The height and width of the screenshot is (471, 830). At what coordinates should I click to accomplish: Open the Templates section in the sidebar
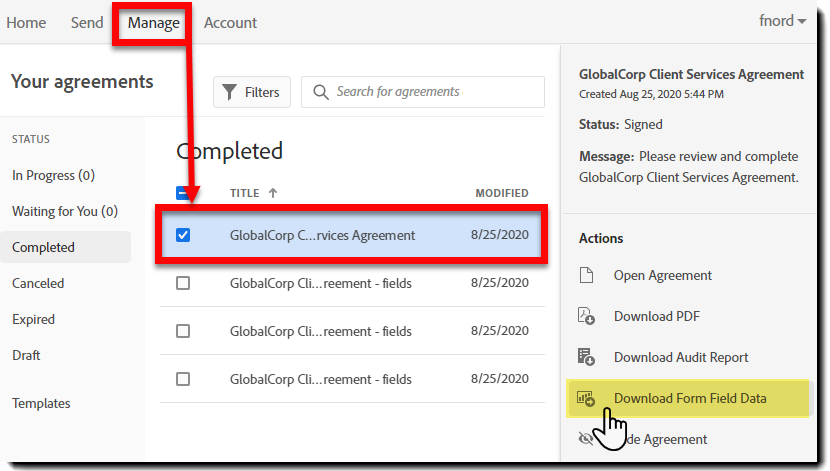click(41, 403)
